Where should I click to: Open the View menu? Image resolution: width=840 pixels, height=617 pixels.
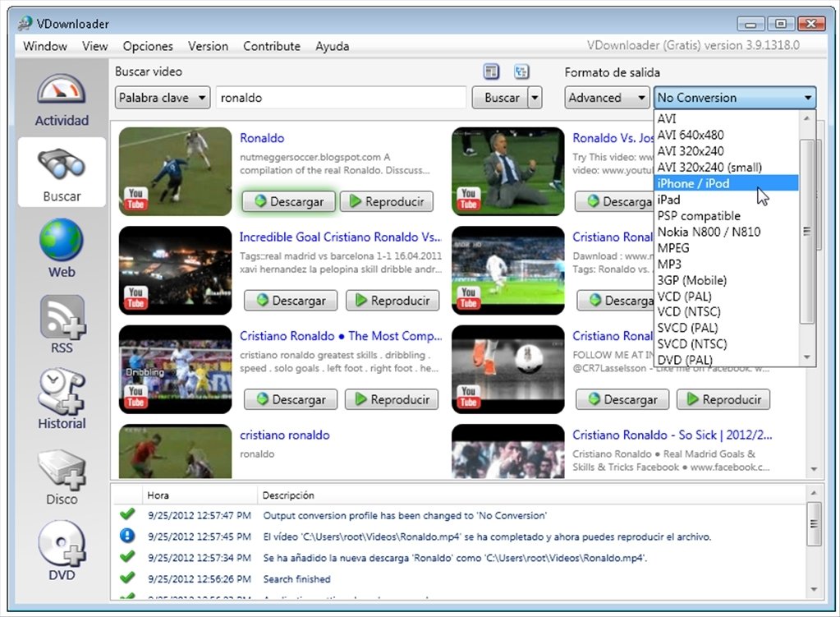pyautogui.click(x=94, y=46)
